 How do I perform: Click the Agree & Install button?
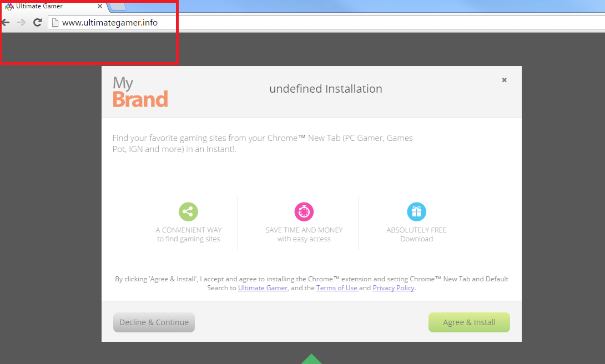[469, 322]
